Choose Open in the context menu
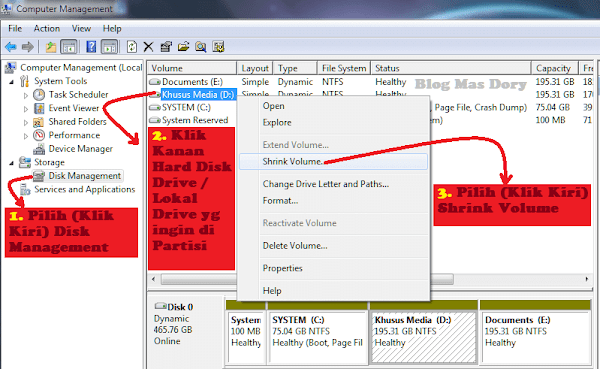Screen dimensions: 600x369 [x=333, y=106]
